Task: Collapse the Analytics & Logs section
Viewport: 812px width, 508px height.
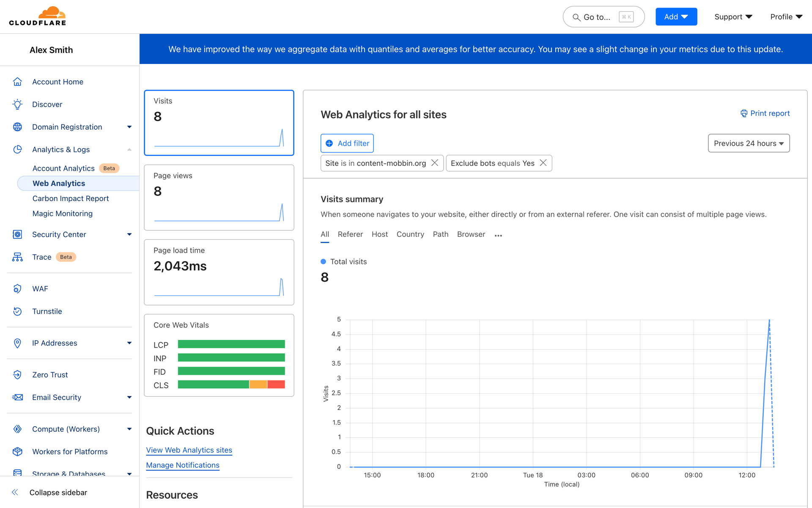Action: click(129, 149)
